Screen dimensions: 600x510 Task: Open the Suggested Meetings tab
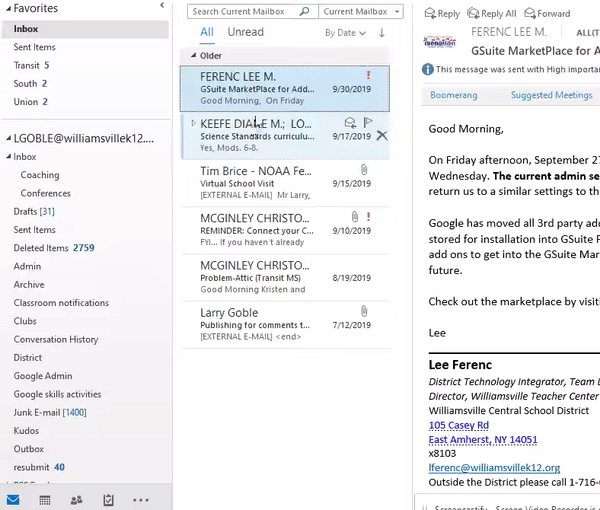tap(551, 95)
